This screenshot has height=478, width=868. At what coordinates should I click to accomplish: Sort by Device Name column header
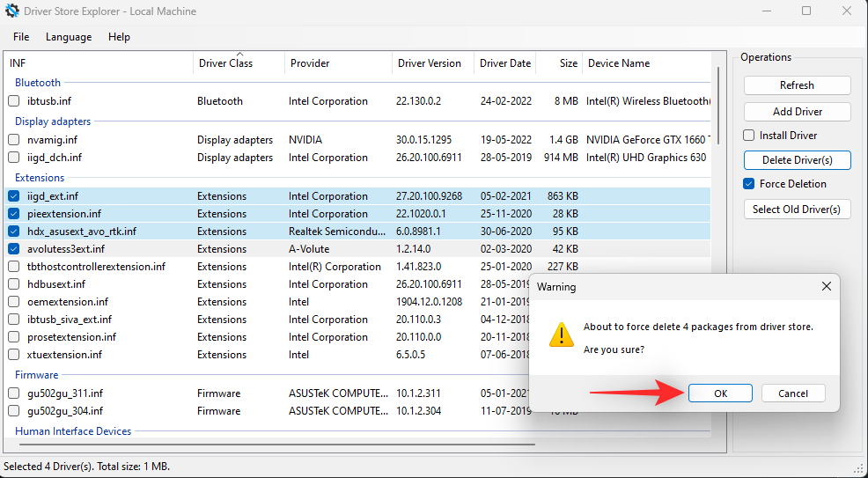[x=646, y=63]
